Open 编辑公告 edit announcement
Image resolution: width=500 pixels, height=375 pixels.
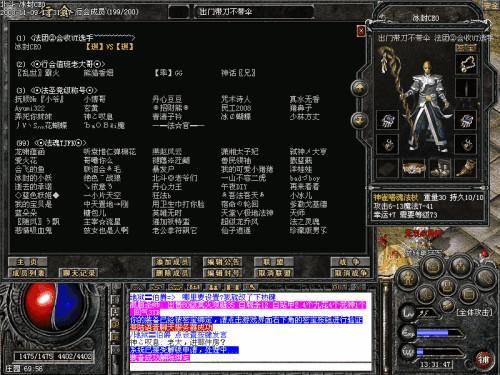(222, 262)
